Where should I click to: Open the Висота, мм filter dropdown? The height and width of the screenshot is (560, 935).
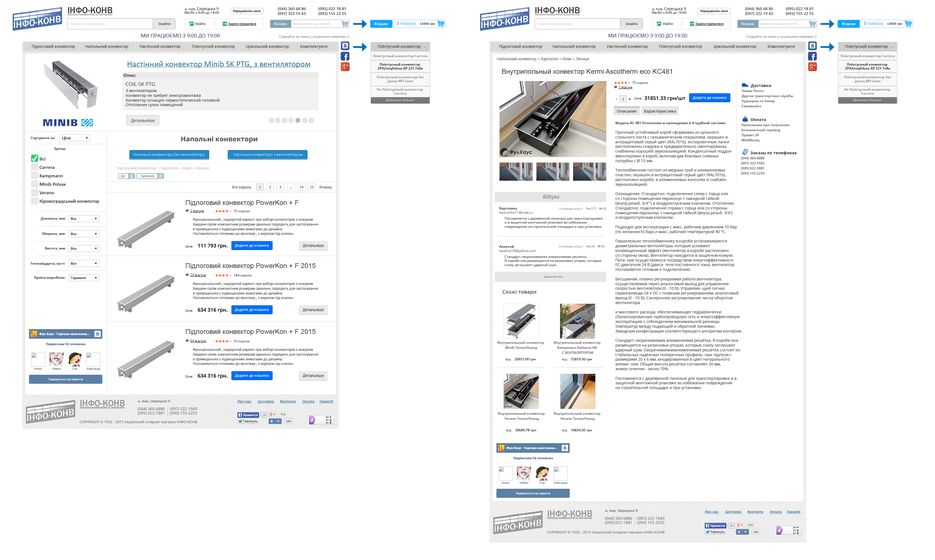[x=83, y=248]
